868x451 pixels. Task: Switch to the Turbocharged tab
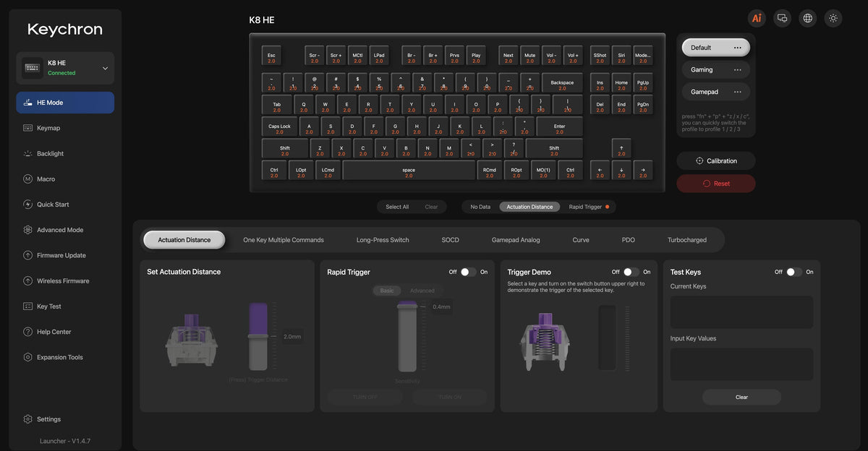pyautogui.click(x=687, y=240)
